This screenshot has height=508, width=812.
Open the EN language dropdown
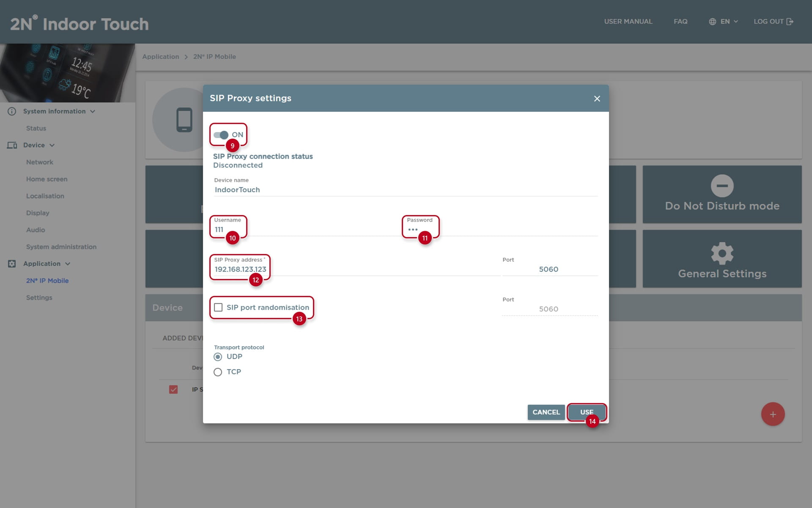click(729, 22)
